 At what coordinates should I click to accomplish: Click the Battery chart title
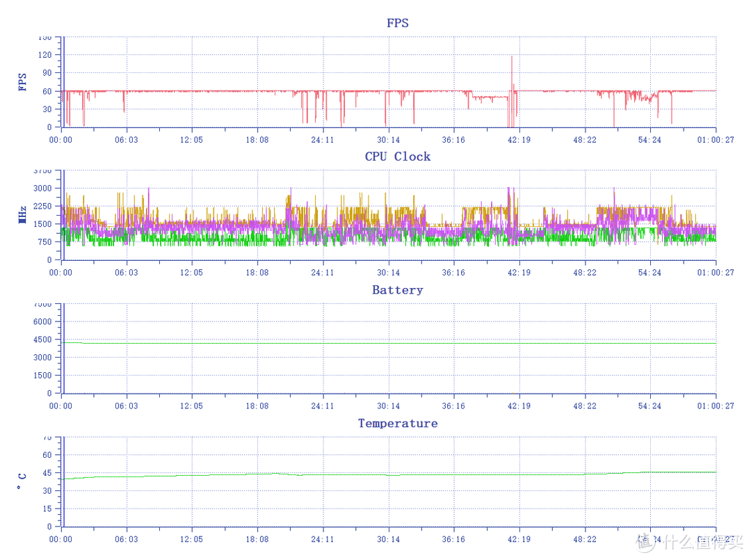(x=397, y=290)
